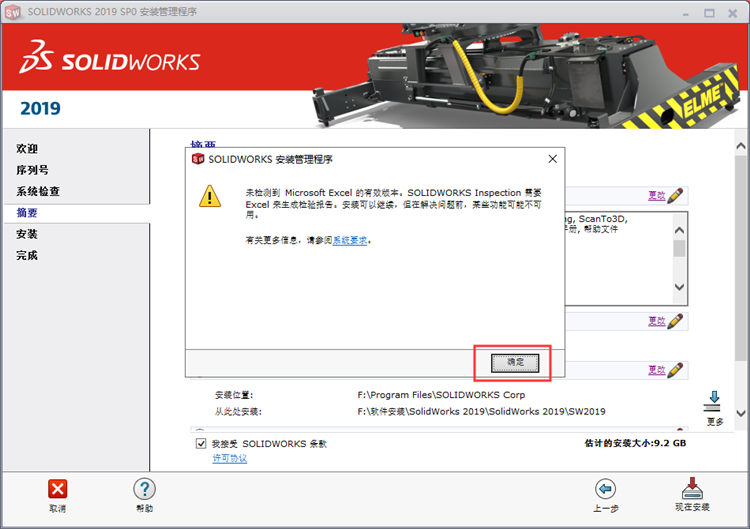Viewport: 750px width, 529px height.
Task: Open the 许可协议 link
Action: 230,458
